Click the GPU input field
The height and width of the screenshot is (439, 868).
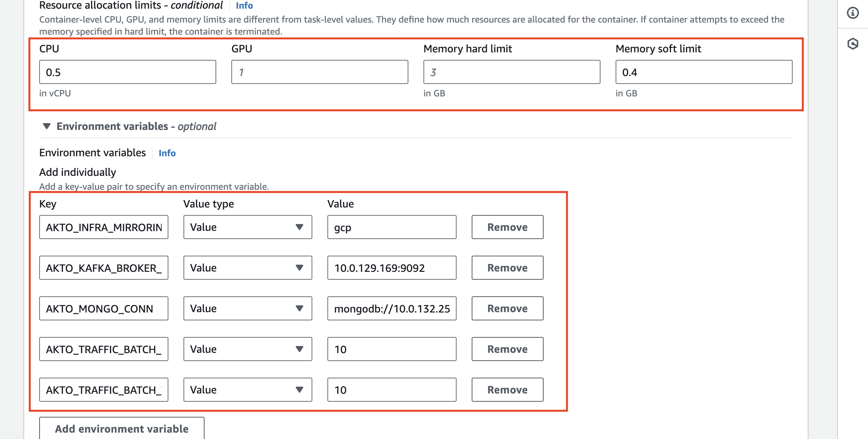319,72
